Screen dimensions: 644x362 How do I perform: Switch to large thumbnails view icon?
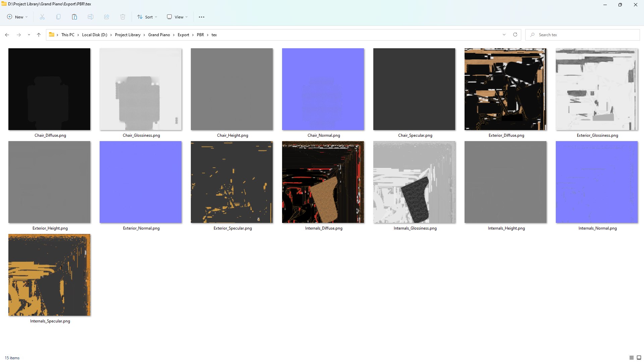(x=639, y=358)
